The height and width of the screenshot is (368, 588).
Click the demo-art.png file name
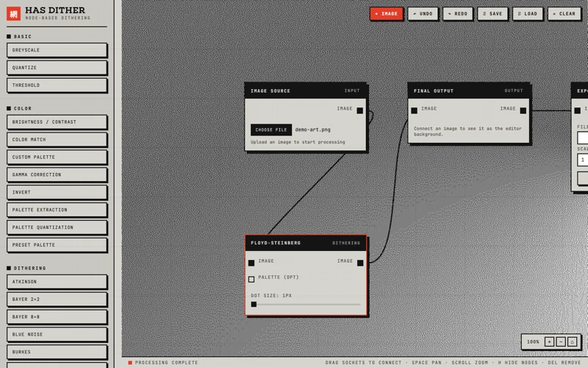click(313, 130)
